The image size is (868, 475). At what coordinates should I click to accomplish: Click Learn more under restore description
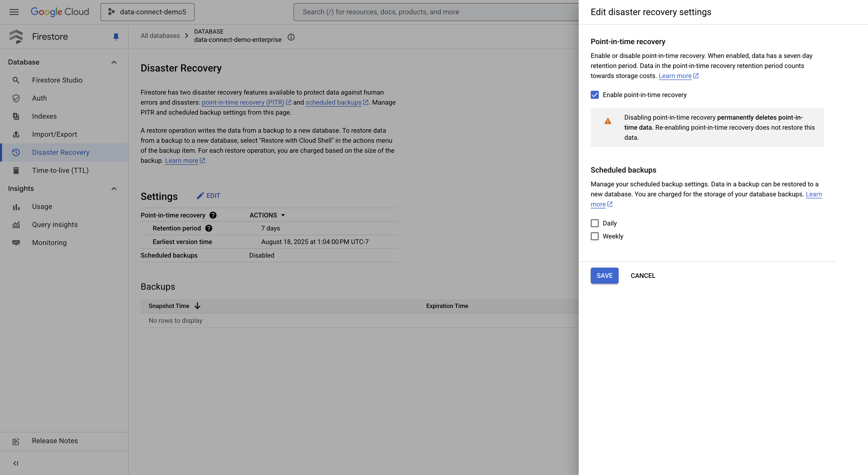tap(181, 160)
